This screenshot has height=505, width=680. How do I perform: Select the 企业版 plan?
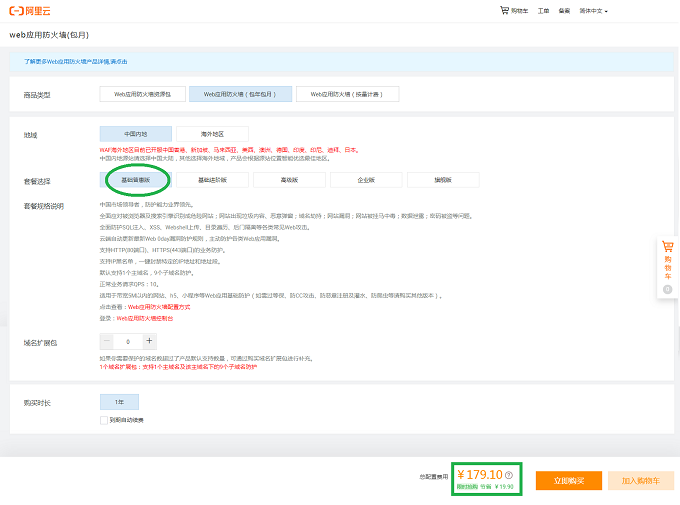coord(366,180)
